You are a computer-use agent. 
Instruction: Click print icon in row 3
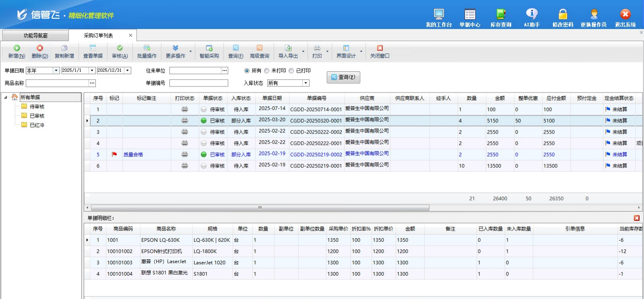pos(185,132)
